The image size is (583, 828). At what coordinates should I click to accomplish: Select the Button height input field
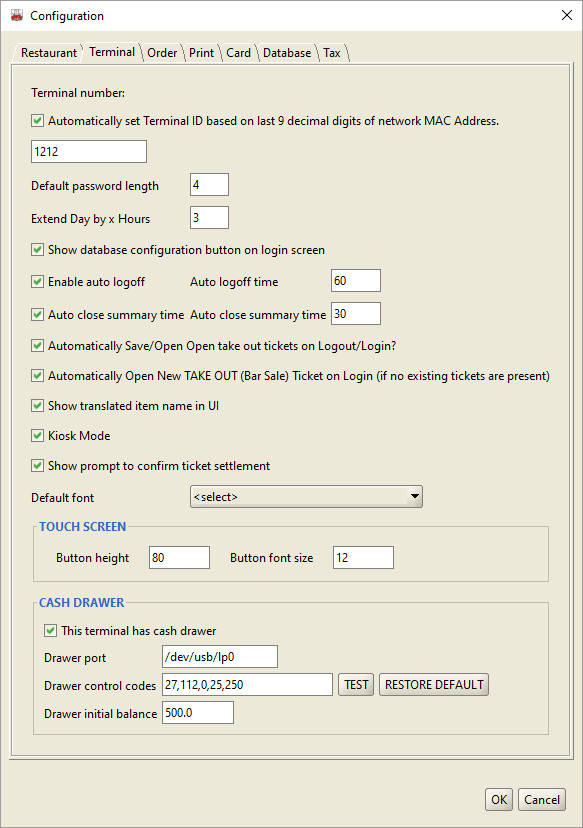pos(180,558)
